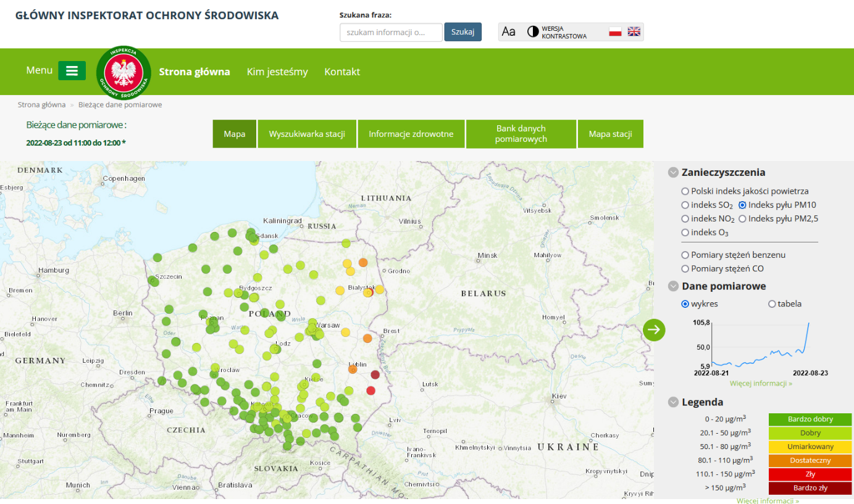Select the indeks O3 radio button

pos(685,233)
